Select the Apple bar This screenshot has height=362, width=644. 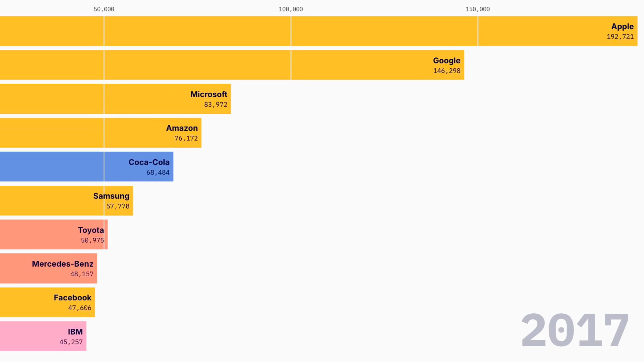(300, 31)
